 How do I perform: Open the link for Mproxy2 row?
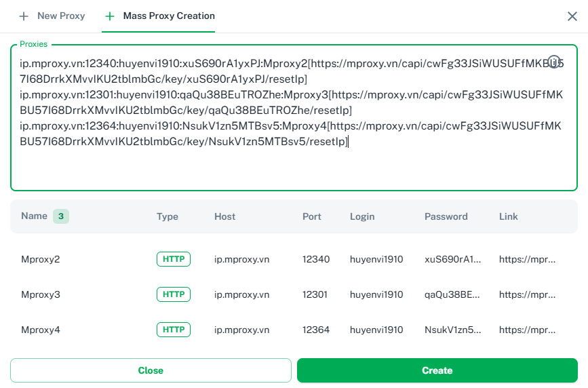[528, 259]
